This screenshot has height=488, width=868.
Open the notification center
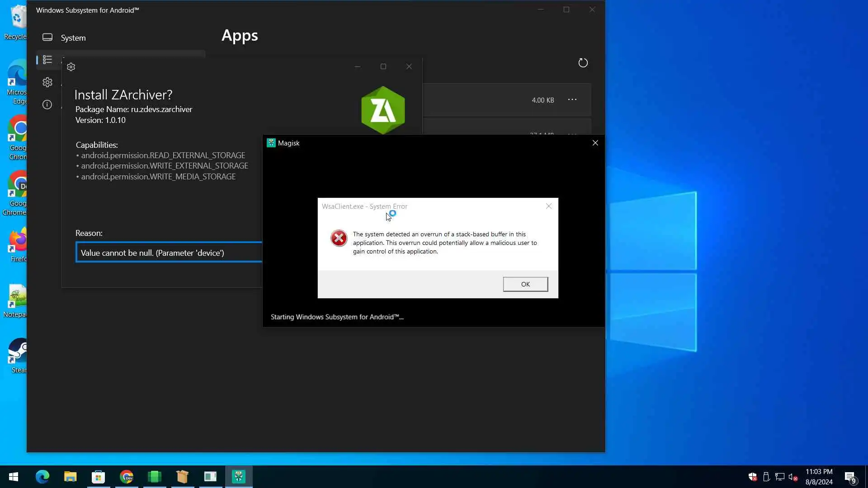point(850,477)
